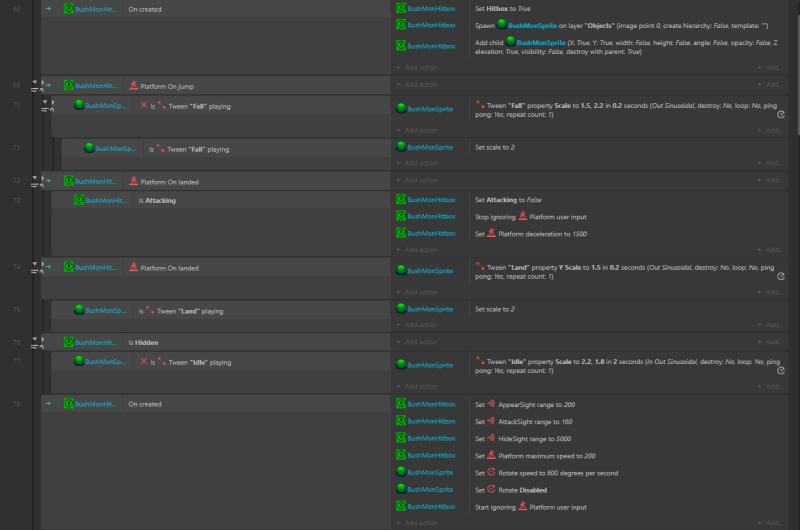The image size is (800, 530).
Task: Click Platform icon in "deceleration to 1500" action
Action: tap(491, 233)
